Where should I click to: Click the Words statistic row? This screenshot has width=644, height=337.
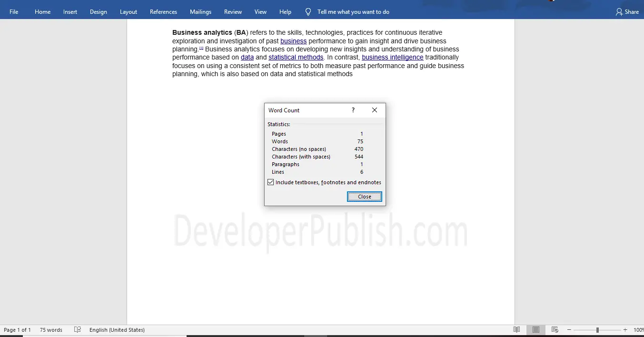click(x=317, y=141)
